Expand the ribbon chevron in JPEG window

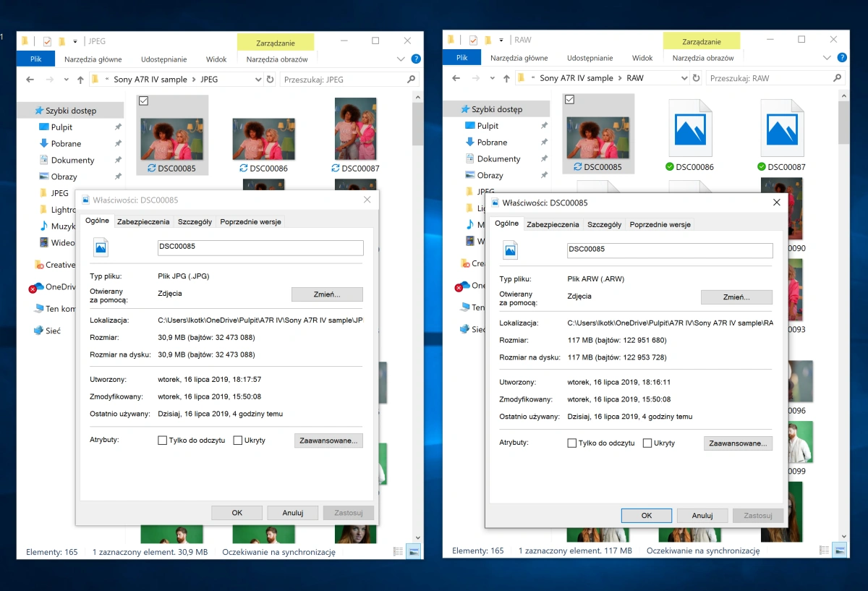pos(401,59)
